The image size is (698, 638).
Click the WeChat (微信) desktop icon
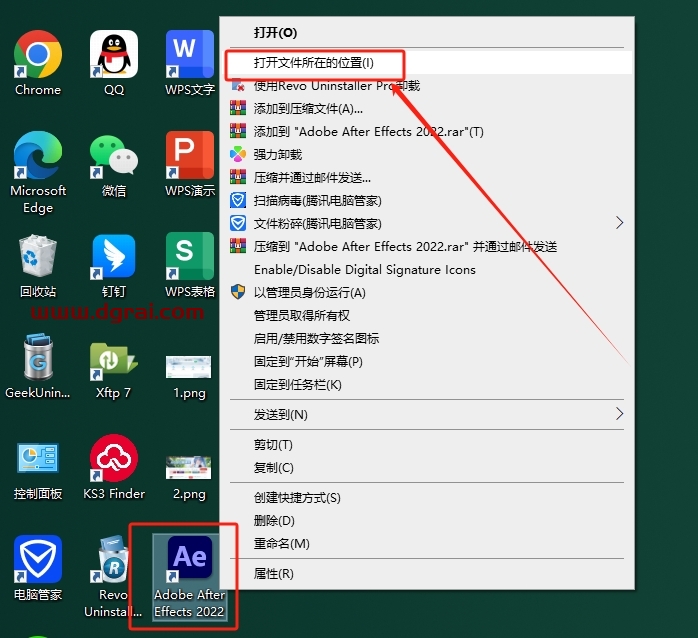pyautogui.click(x=114, y=158)
